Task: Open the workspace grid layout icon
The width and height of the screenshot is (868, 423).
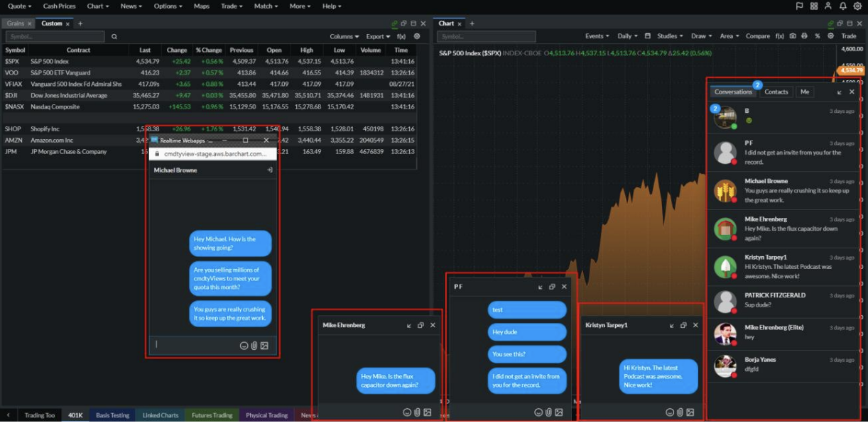Action: click(x=814, y=6)
